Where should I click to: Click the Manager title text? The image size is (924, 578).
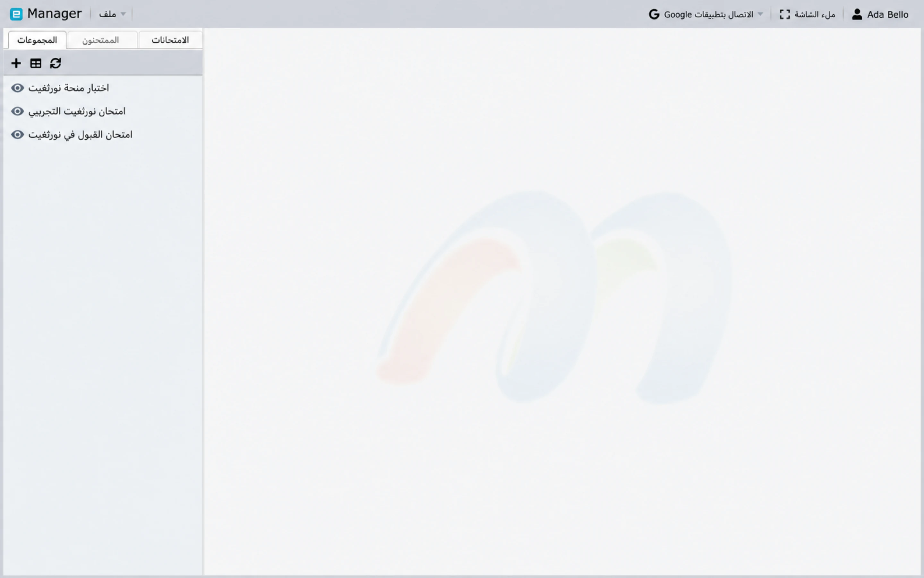(55, 14)
